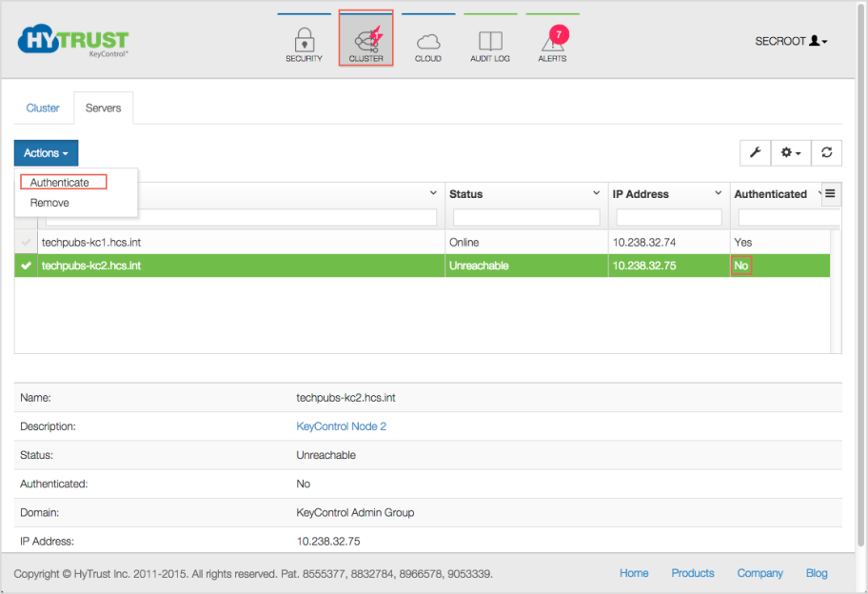Click the IP Address column header
868x594 pixels.
click(x=641, y=194)
